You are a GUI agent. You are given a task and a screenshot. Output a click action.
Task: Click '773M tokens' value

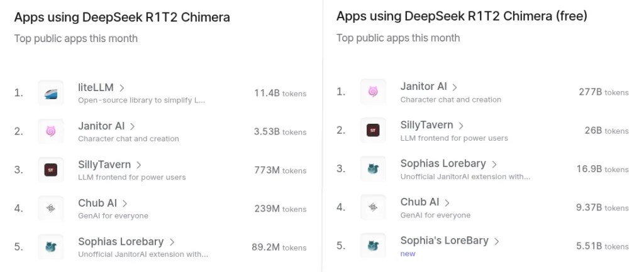point(280,170)
